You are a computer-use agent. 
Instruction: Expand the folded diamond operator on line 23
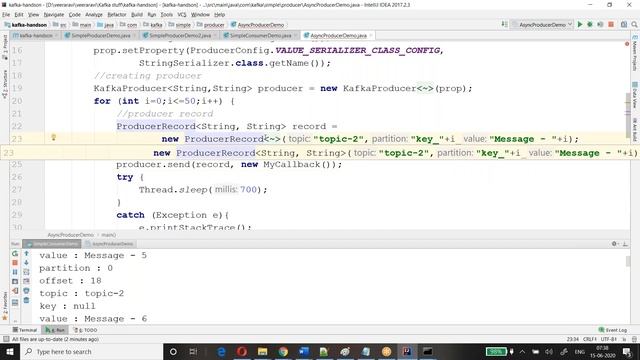tap(272, 139)
